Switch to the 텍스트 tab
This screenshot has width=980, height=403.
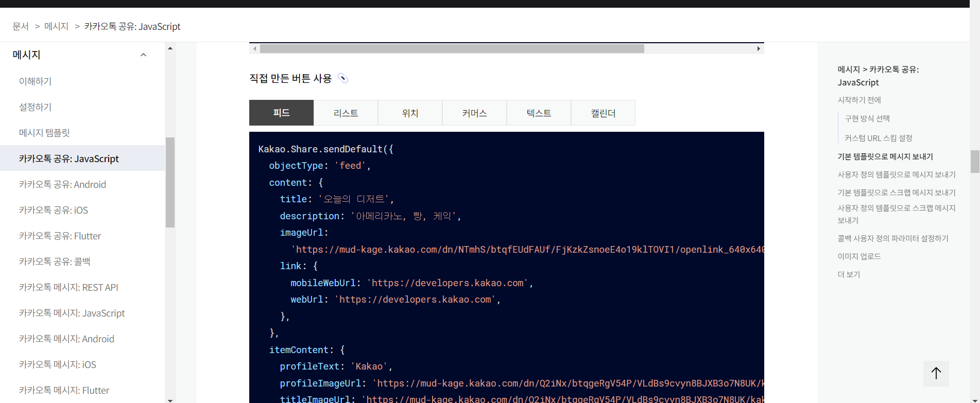tap(539, 113)
